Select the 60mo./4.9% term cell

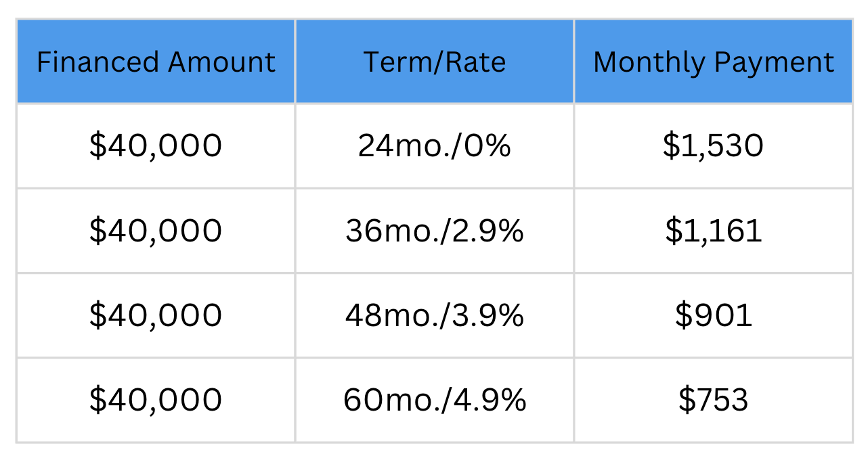pos(435,400)
